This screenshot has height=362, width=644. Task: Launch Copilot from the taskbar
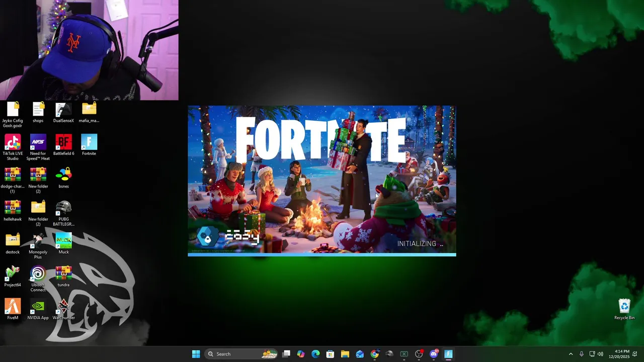(301, 354)
